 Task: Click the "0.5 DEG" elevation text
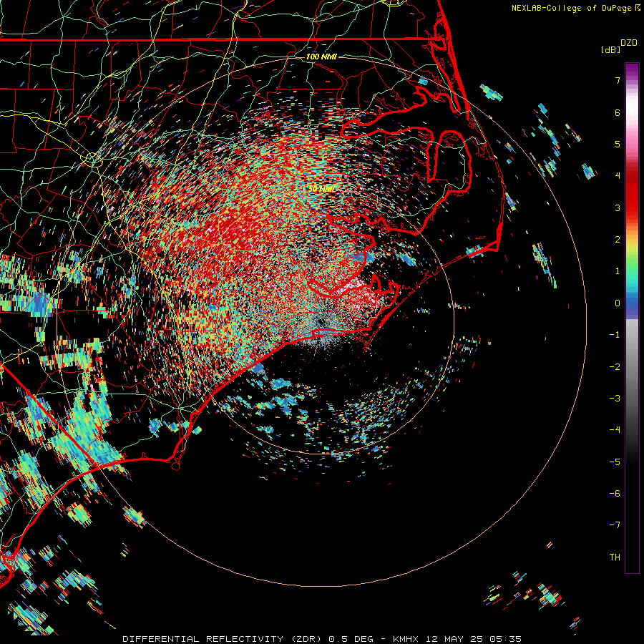[351, 639]
